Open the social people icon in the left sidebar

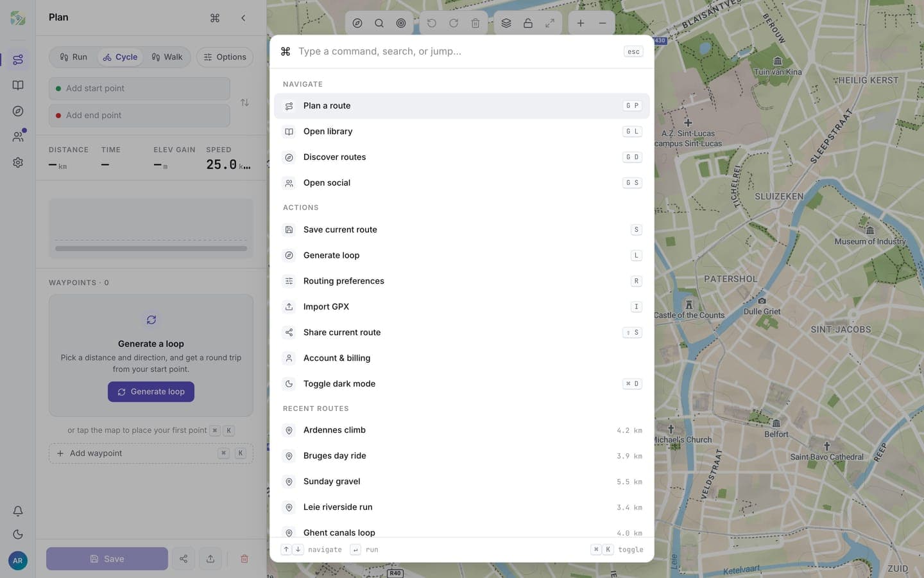(x=18, y=137)
